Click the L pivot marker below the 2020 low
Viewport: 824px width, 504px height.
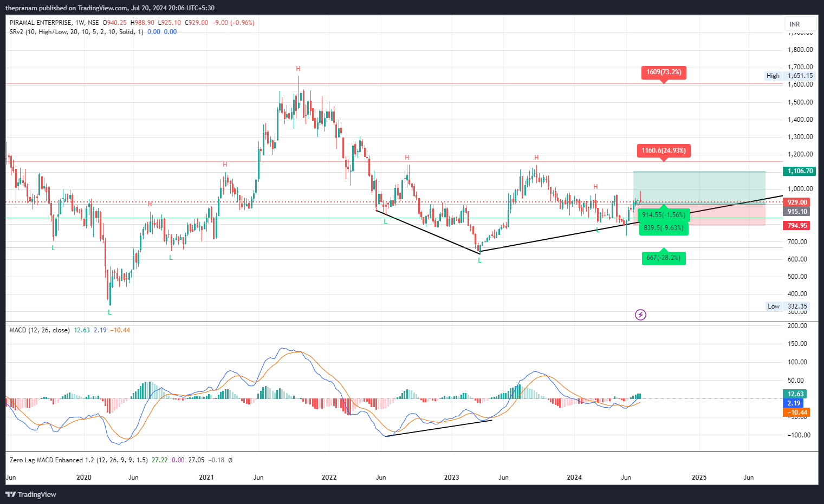(109, 312)
